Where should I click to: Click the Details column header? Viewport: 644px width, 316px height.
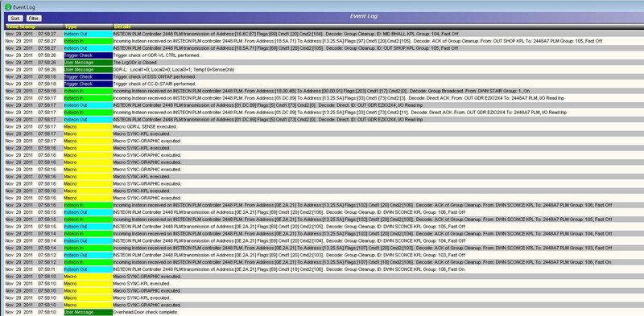[122, 27]
